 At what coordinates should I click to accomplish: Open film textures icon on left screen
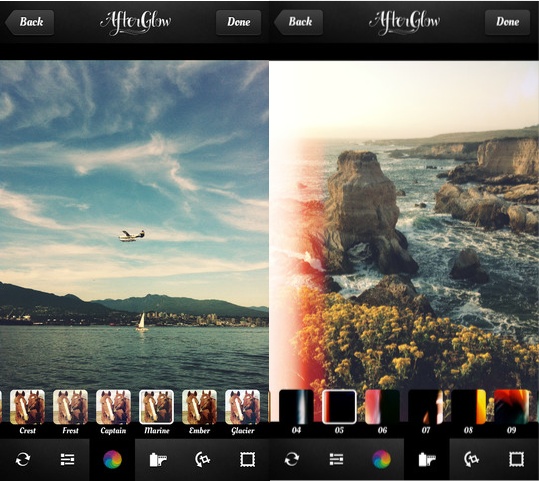point(158,459)
